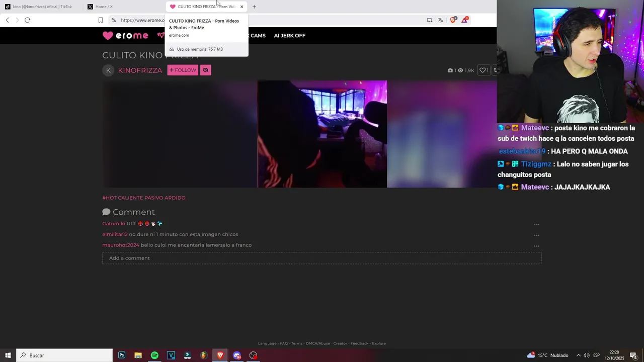Open Discord from the taskbar
The width and height of the screenshot is (644, 362).
click(237, 355)
